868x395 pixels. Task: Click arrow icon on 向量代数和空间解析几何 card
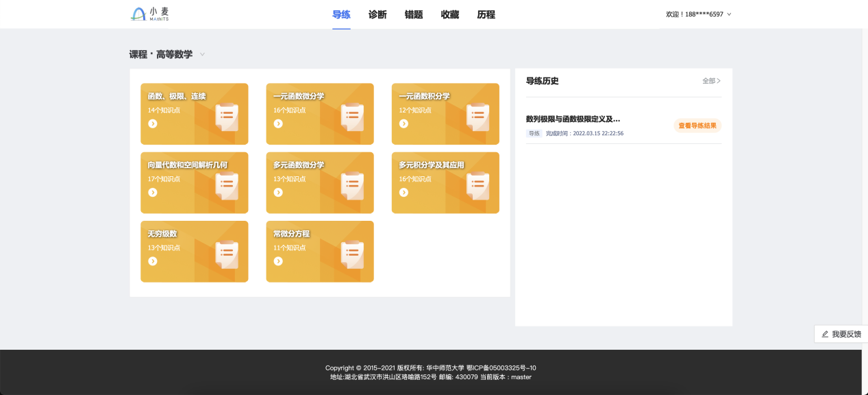153,192
